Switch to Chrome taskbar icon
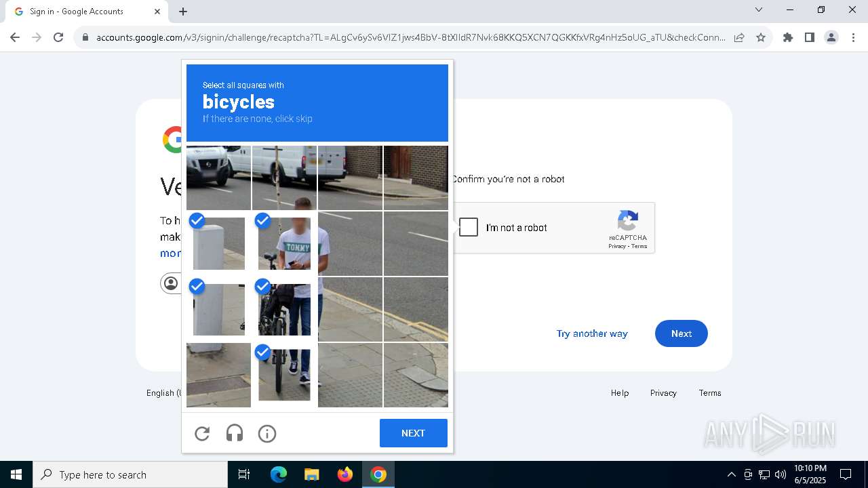 click(378, 474)
